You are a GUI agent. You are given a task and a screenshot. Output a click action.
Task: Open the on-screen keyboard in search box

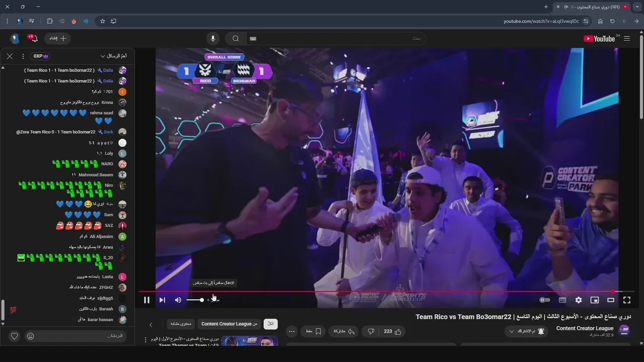(253, 39)
